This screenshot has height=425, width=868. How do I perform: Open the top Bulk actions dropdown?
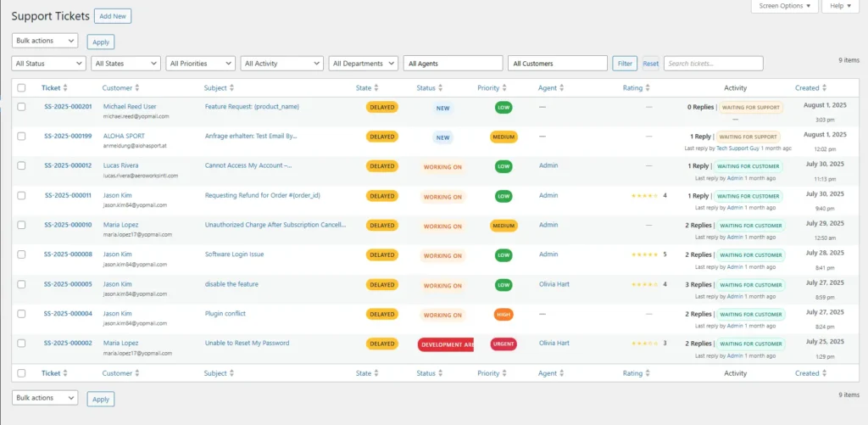pyautogui.click(x=45, y=41)
